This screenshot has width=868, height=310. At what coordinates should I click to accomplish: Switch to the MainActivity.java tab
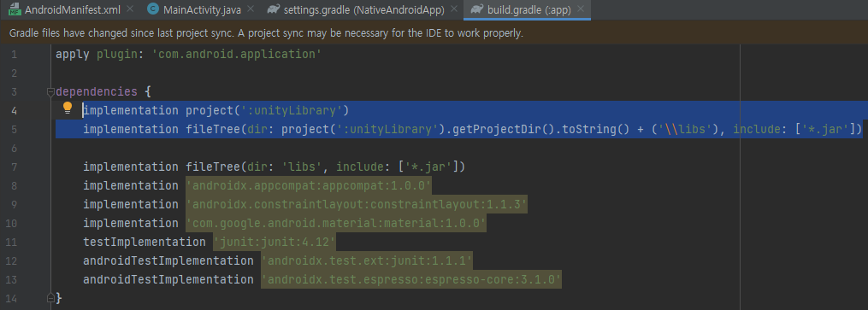pyautogui.click(x=202, y=9)
